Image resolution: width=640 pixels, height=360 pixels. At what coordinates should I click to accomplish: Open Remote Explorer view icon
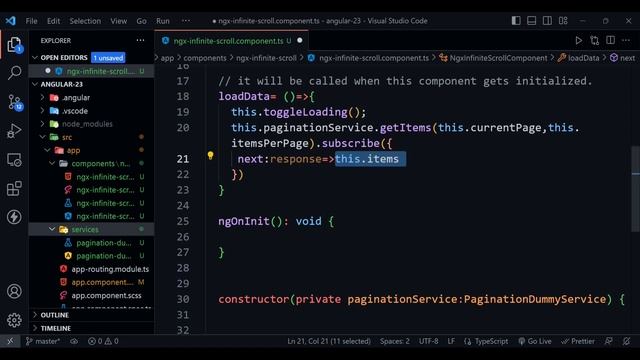pyautogui.click(x=14, y=160)
